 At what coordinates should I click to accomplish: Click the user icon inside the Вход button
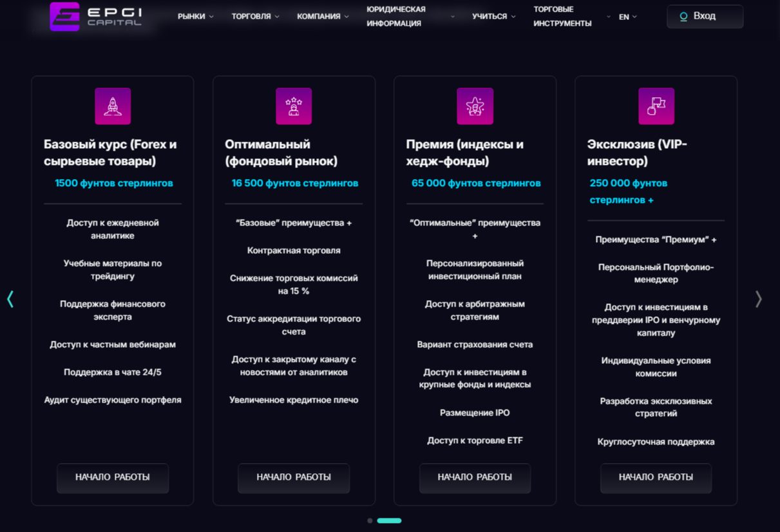684,16
